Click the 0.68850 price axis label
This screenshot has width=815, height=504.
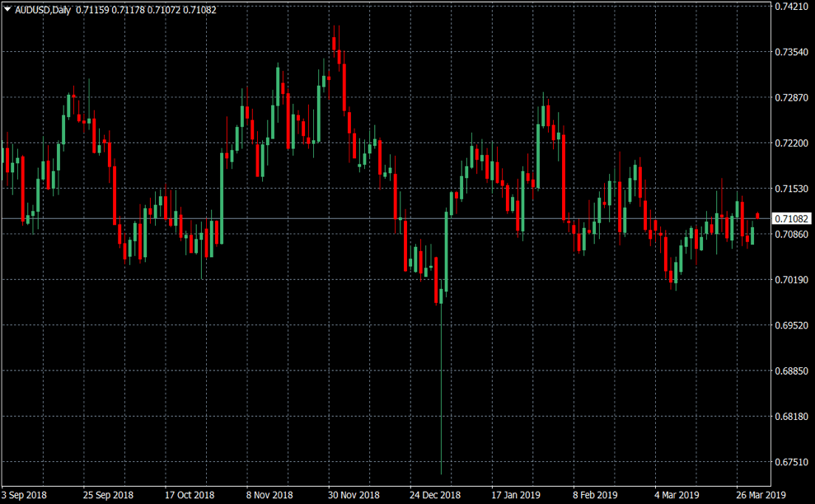(792, 371)
